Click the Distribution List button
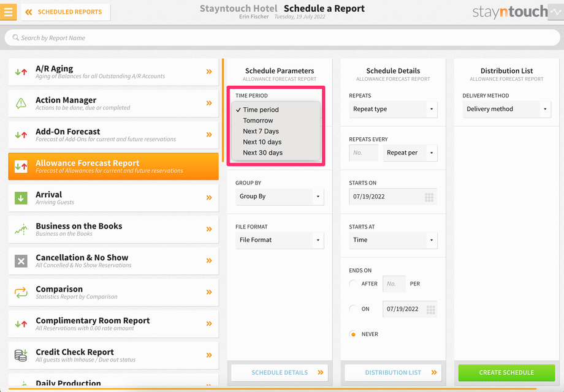This screenshot has height=392, width=564. coord(393,372)
